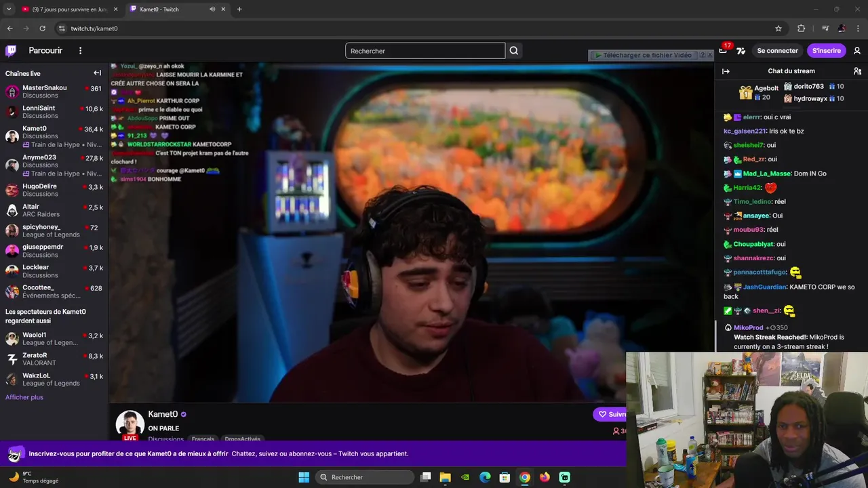Click Se connecter login button
The width and height of the screenshot is (868, 488).
pyautogui.click(x=778, y=51)
